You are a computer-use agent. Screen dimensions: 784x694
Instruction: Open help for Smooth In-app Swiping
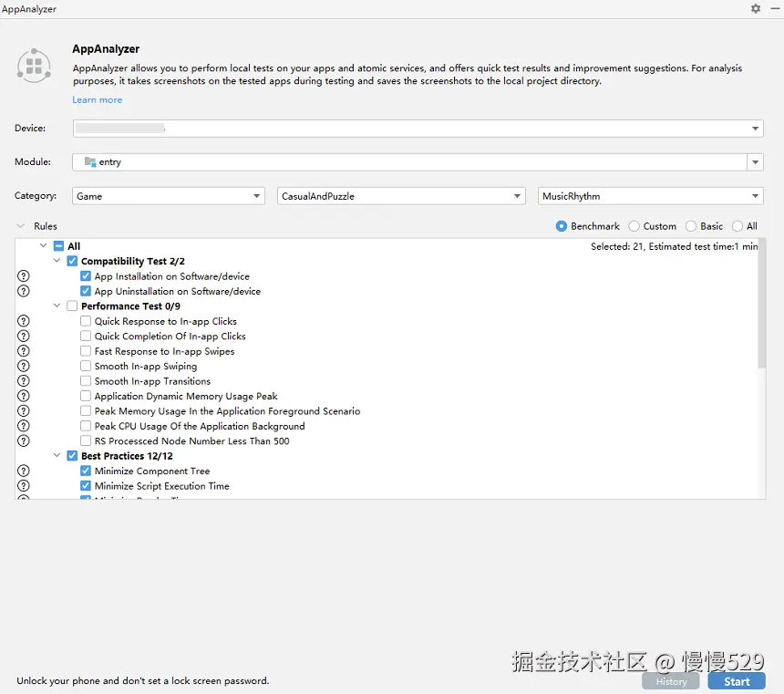click(24, 367)
